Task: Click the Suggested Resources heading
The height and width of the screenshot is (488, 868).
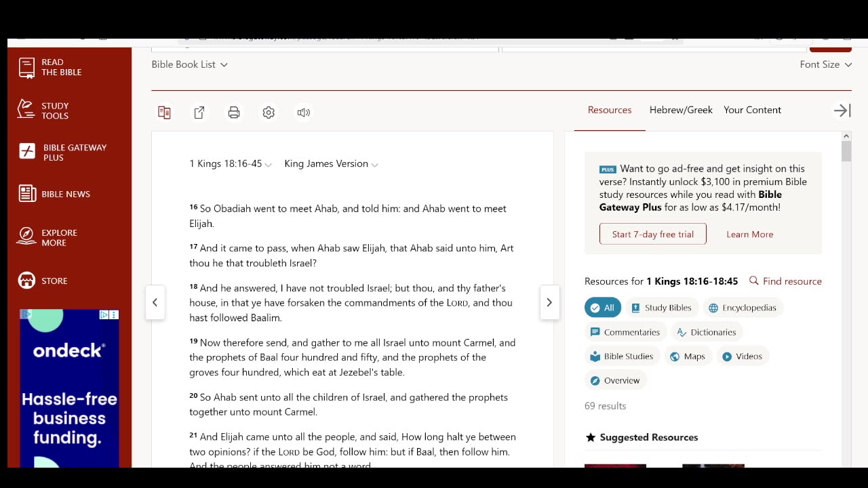Action: pyautogui.click(x=648, y=437)
